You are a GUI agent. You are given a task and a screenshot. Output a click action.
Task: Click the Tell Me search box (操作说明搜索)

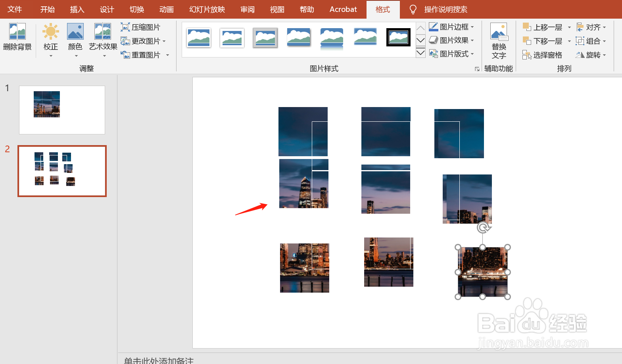(445, 9)
